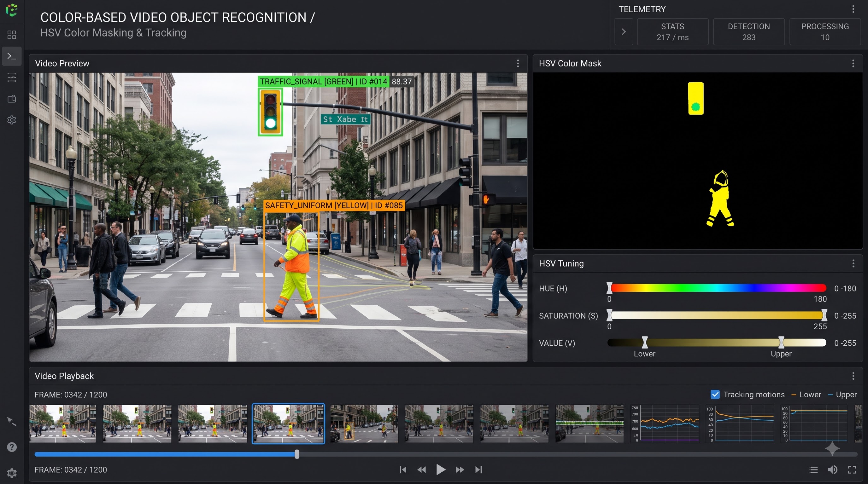Click the Value upper slider handle
The height and width of the screenshot is (484, 868).
click(x=781, y=343)
